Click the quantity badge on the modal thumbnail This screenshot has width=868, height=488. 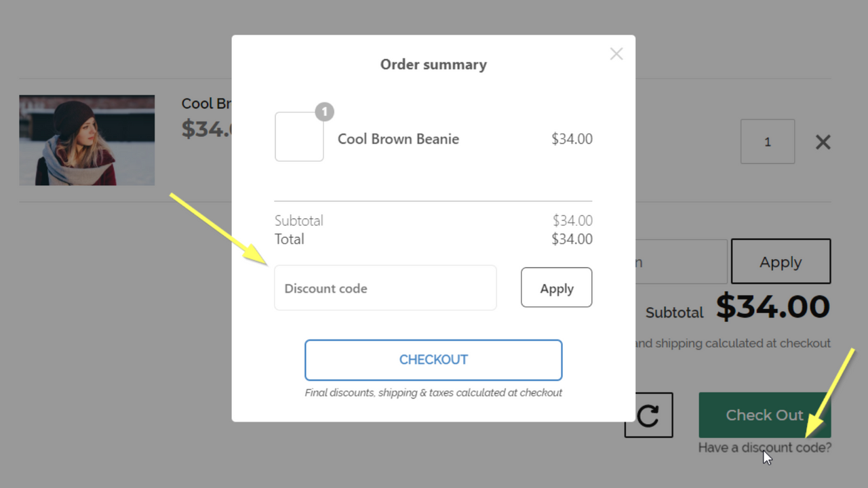coord(324,112)
